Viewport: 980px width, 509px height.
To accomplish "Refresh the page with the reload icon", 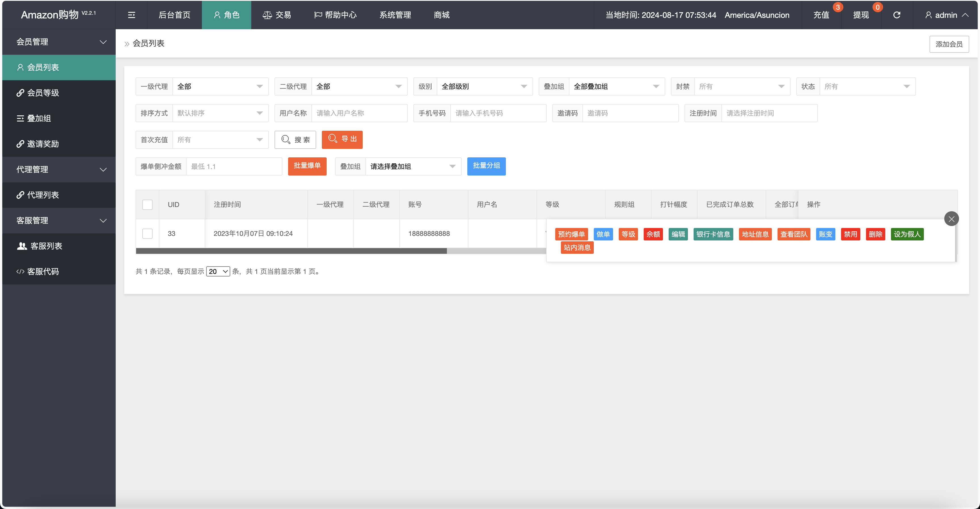I will pos(897,15).
